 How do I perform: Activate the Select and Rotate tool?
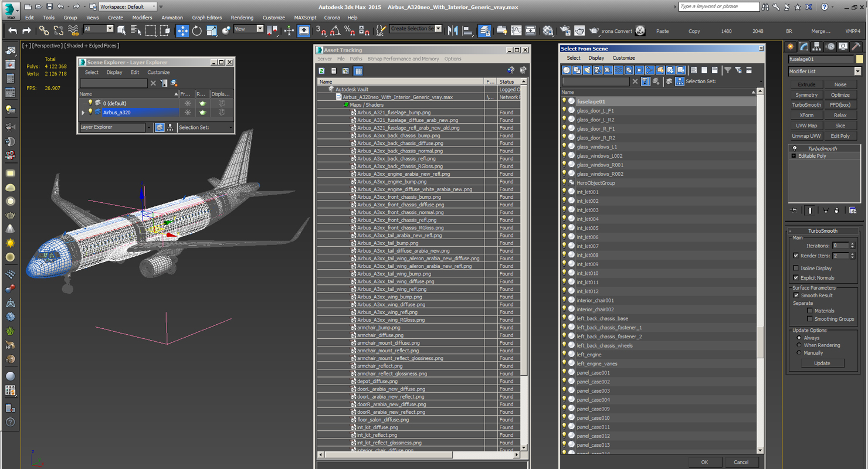point(197,30)
